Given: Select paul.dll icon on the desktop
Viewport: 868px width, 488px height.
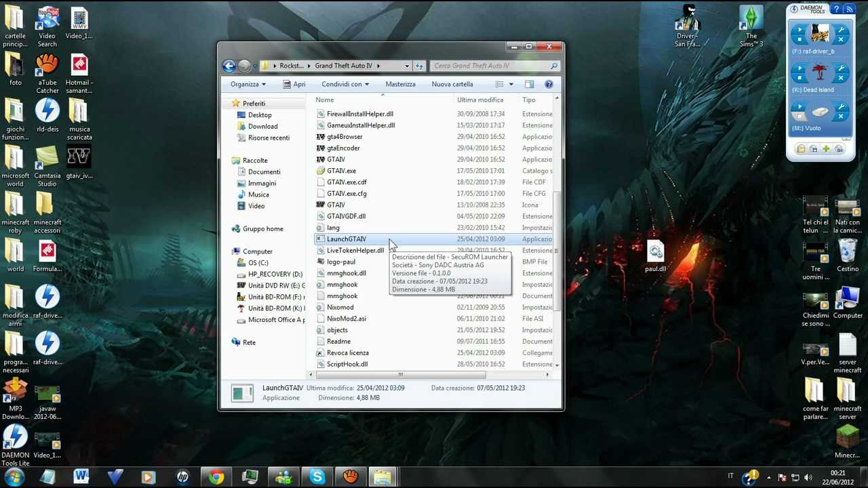Looking at the screenshot, I should click(x=655, y=257).
